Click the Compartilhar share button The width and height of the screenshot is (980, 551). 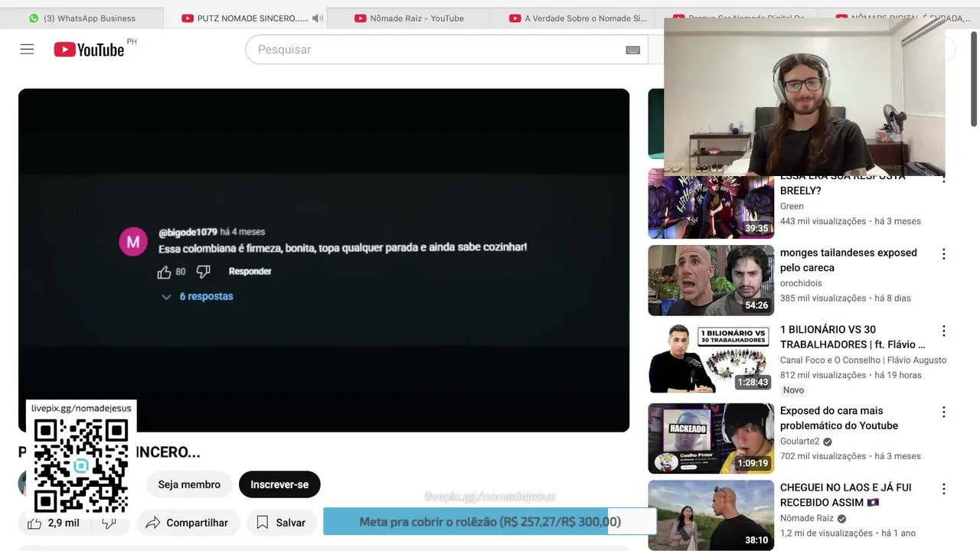(x=188, y=523)
